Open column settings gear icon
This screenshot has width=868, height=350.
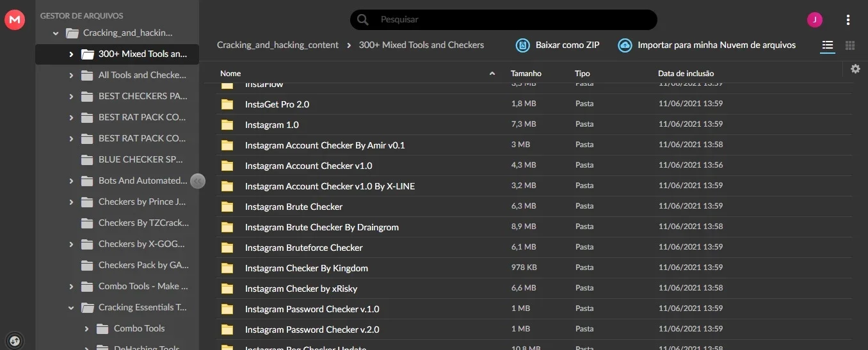[856, 69]
